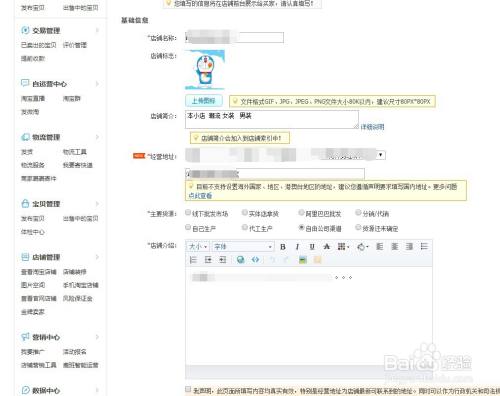
Task: Click the 宝贝管理 lock-shaped icon
Action: pos(25,203)
